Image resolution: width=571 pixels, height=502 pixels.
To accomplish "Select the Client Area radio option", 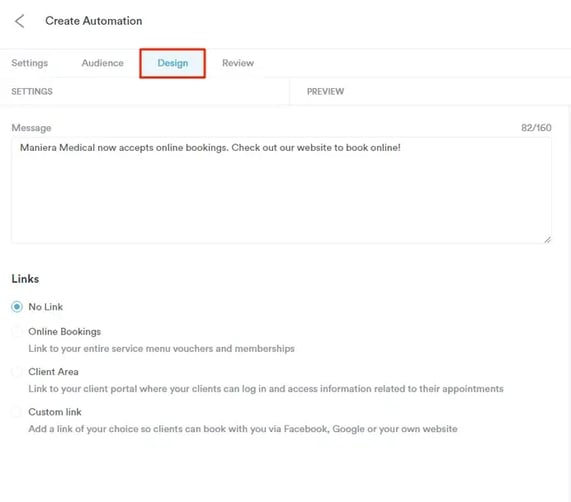I will 17,372.
